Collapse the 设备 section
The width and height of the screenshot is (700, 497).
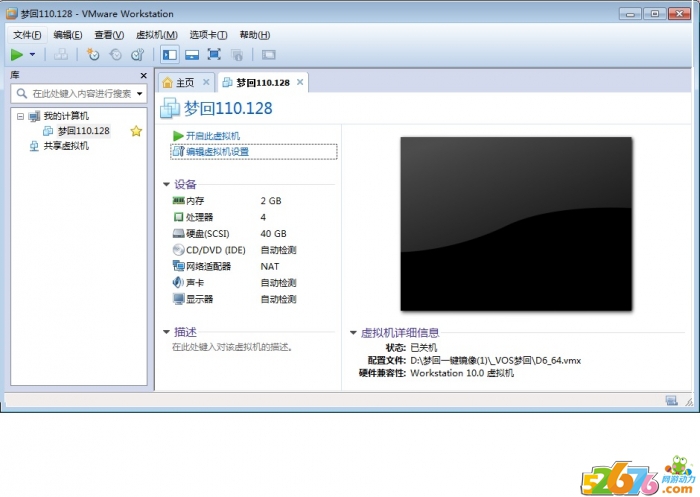coord(166,184)
